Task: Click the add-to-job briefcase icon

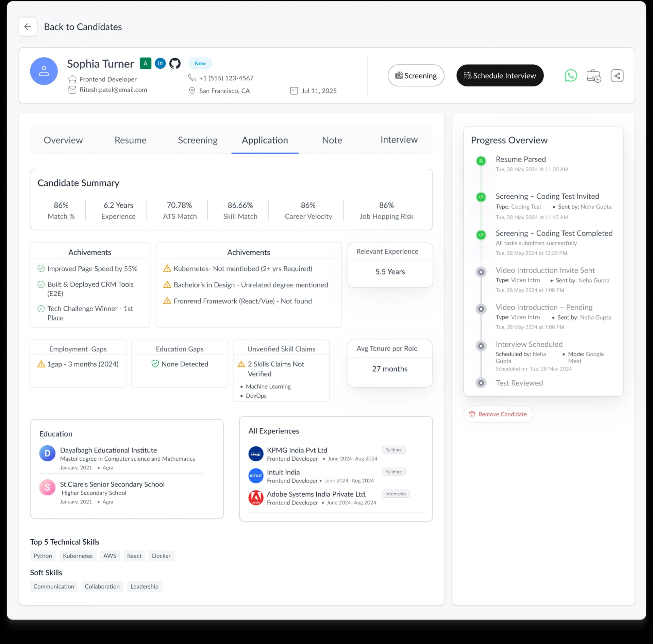Action: tap(594, 76)
